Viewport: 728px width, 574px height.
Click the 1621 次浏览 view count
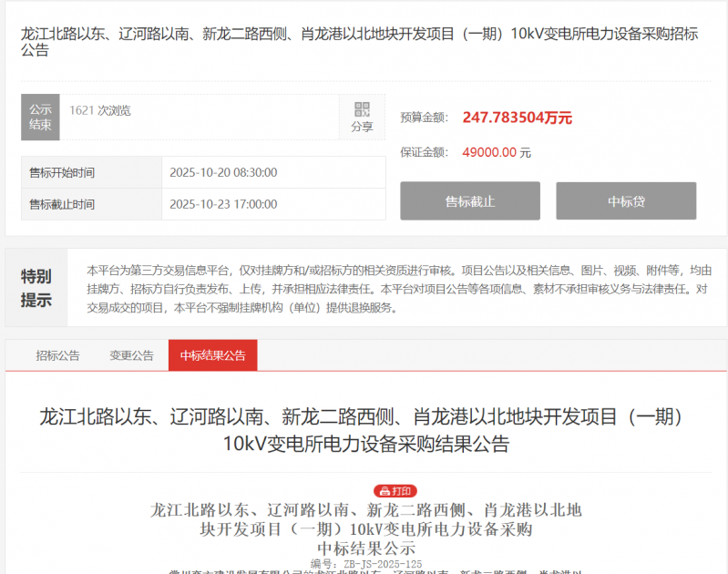(x=100, y=110)
